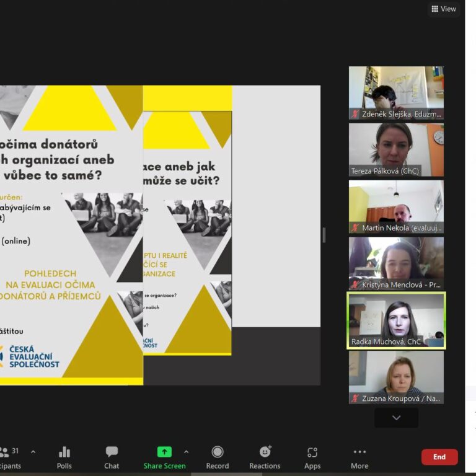
Task: Click the green Share Screen icon
Action: coord(164,452)
